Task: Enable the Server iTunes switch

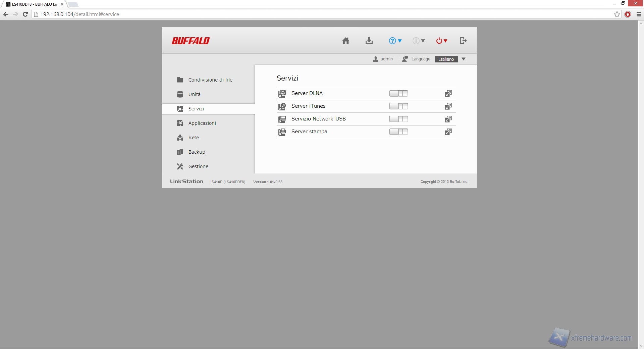Action: point(398,106)
